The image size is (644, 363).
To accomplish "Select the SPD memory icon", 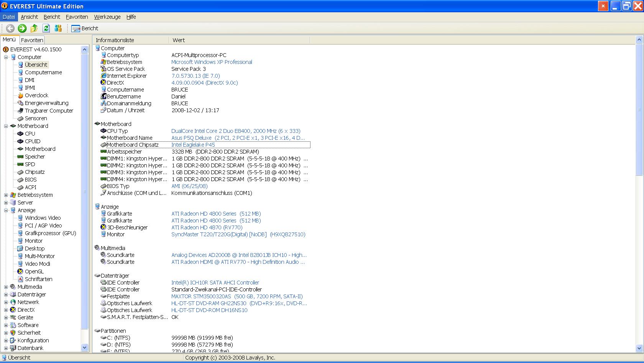I will pyautogui.click(x=20, y=164).
